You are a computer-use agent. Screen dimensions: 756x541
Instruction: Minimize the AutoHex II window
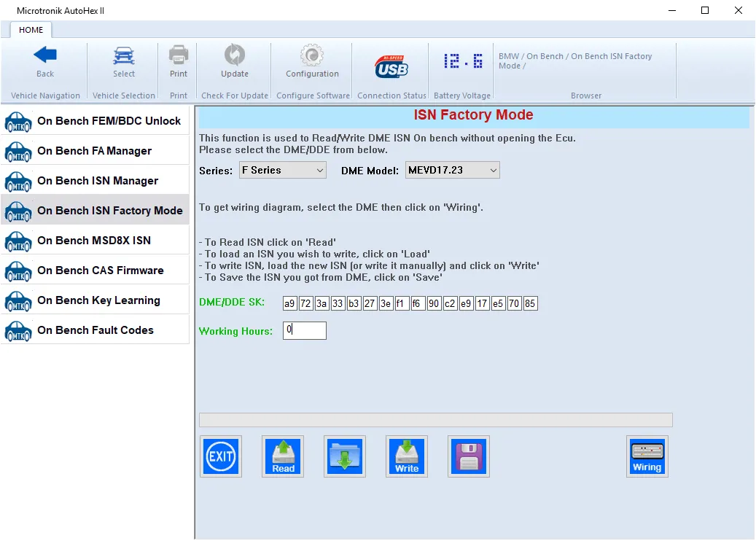[672, 10]
